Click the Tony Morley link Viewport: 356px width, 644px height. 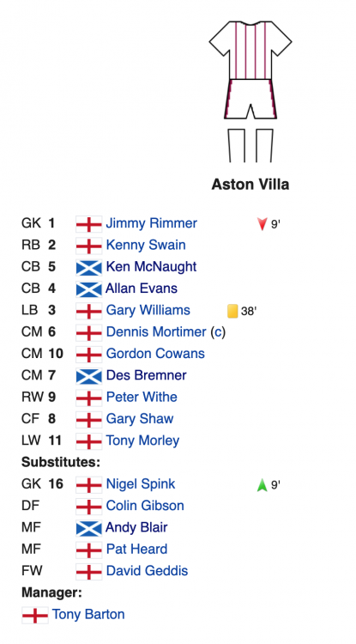142,440
